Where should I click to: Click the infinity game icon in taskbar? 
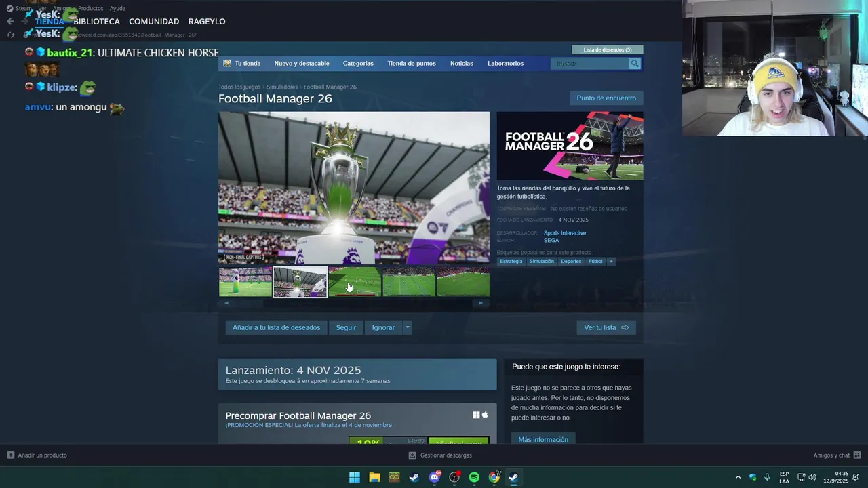(x=394, y=477)
